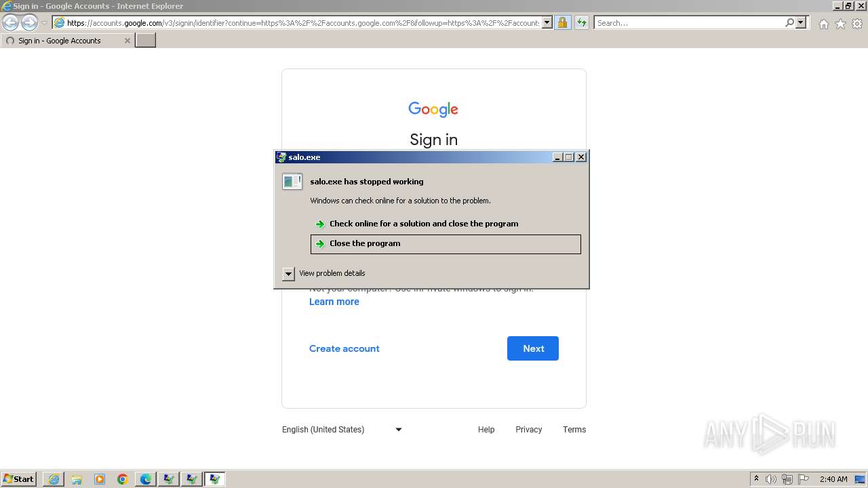Screen dimensions: 868x488
Task: Click the Terms footer link
Action: pos(574,430)
